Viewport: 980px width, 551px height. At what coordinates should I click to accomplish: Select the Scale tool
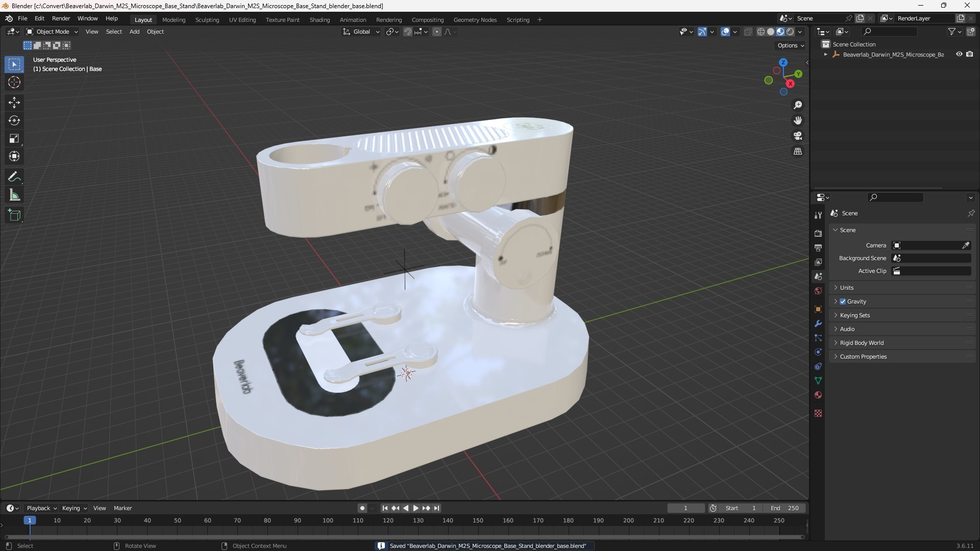point(14,138)
